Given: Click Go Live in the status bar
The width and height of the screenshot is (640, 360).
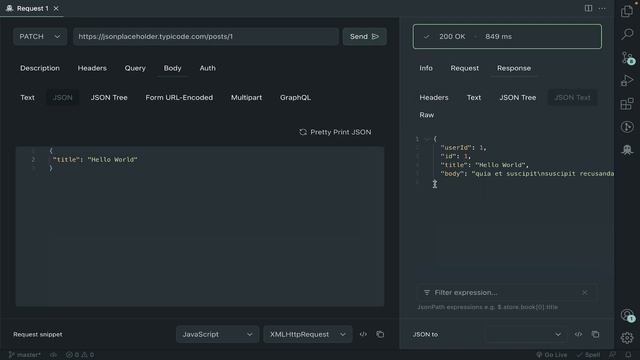Looking at the screenshot, I should tap(551, 355).
